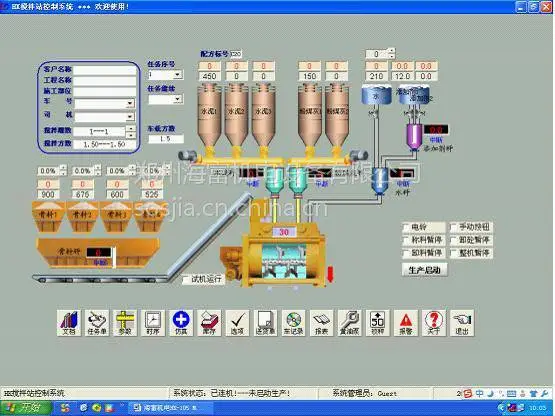Screen dimensions: 555x416
Task: Click the blue 水秤 water scale hopper
Action: click(x=379, y=180)
